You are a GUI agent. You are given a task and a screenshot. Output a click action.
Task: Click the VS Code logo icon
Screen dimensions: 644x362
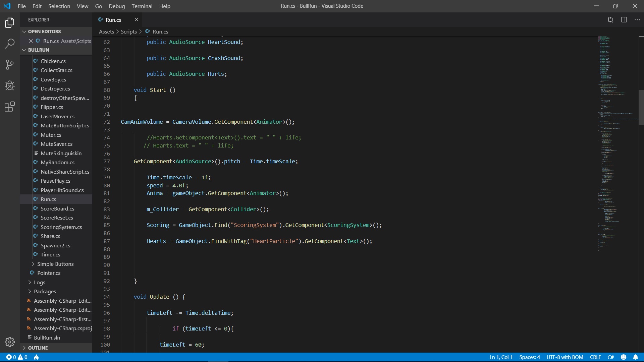(7, 6)
